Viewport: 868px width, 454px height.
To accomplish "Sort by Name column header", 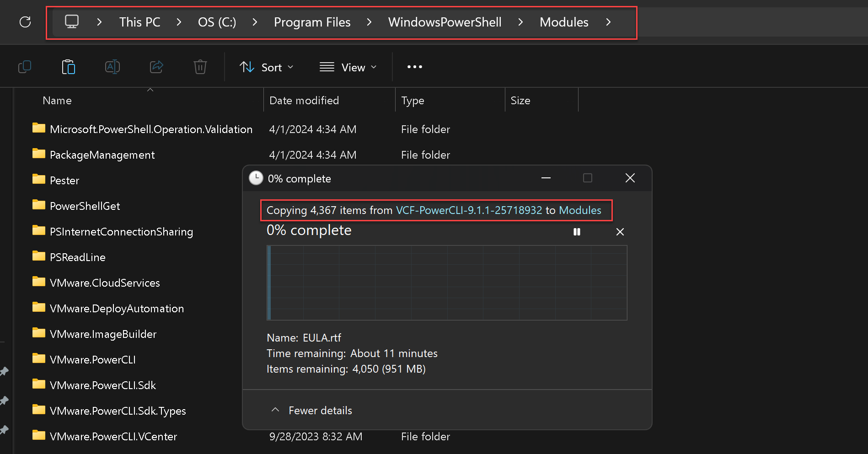I will pyautogui.click(x=57, y=101).
